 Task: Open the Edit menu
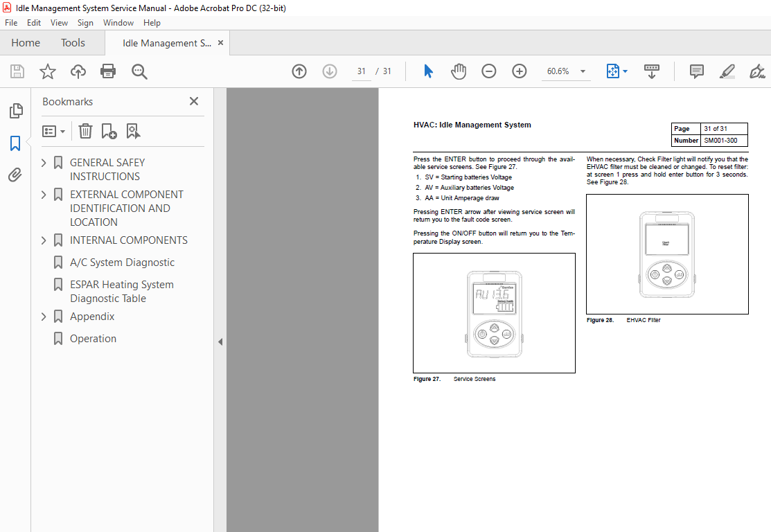(x=34, y=23)
